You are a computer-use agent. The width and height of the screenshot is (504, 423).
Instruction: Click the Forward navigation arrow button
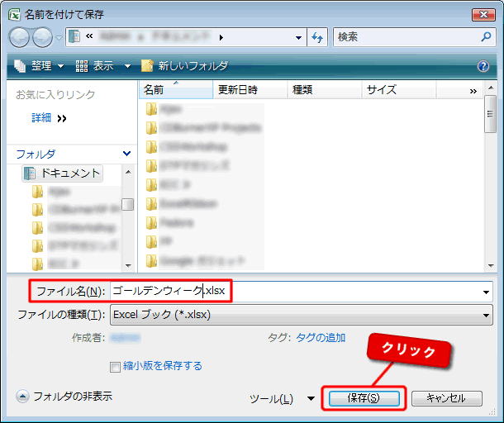tap(42, 37)
